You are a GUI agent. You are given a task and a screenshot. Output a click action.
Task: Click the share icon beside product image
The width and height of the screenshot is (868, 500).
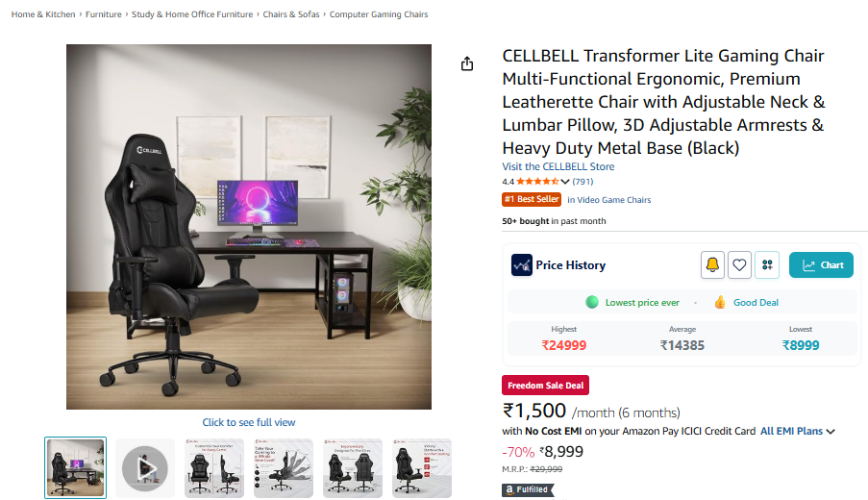(x=467, y=63)
